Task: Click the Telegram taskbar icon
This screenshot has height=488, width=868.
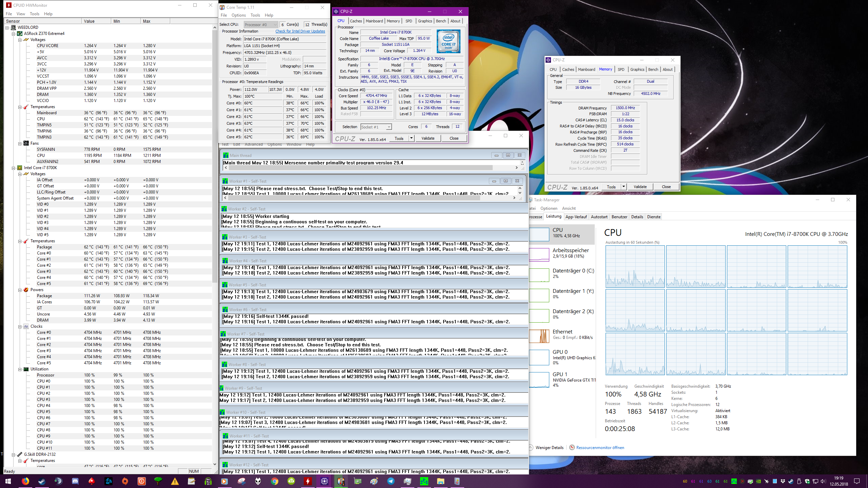Action: (391, 481)
